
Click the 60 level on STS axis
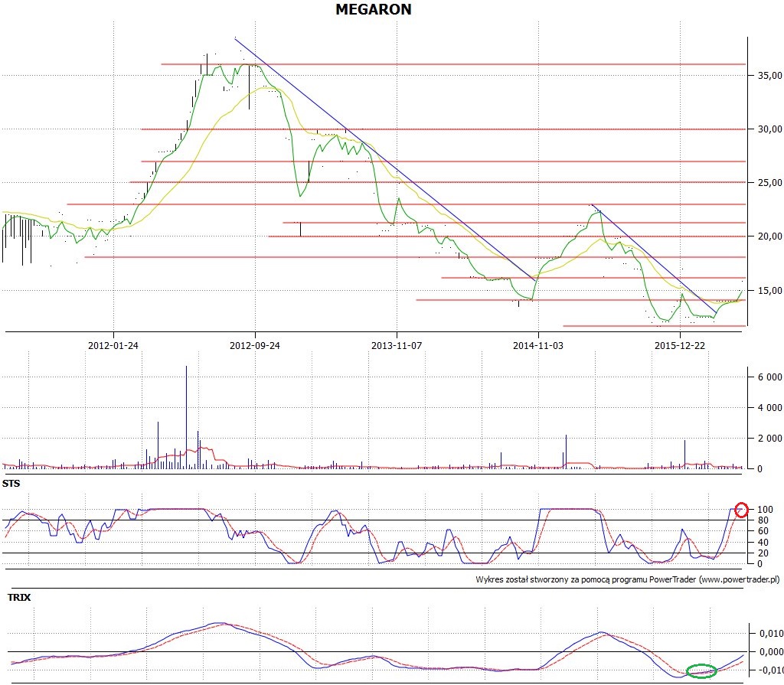pyautogui.click(x=763, y=531)
